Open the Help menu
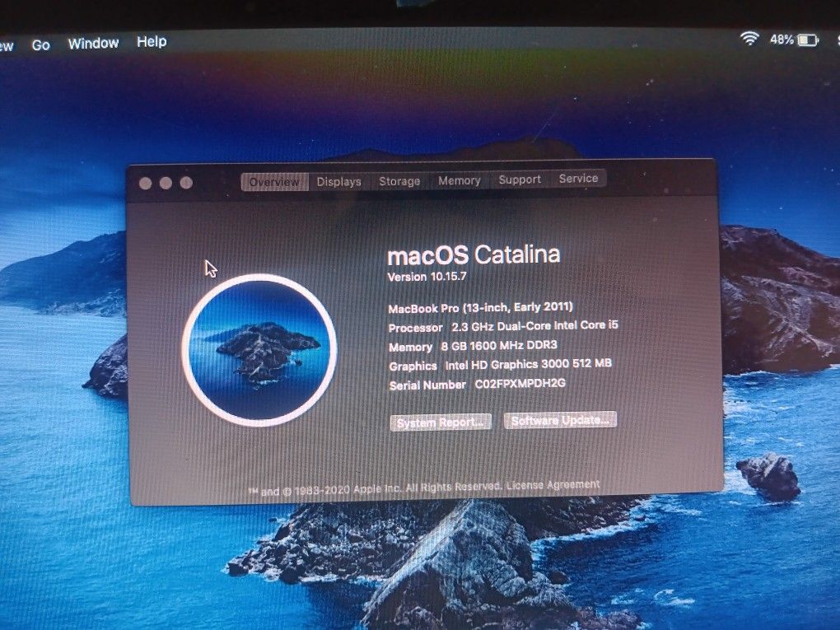Image resolution: width=840 pixels, height=630 pixels. coord(152,41)
